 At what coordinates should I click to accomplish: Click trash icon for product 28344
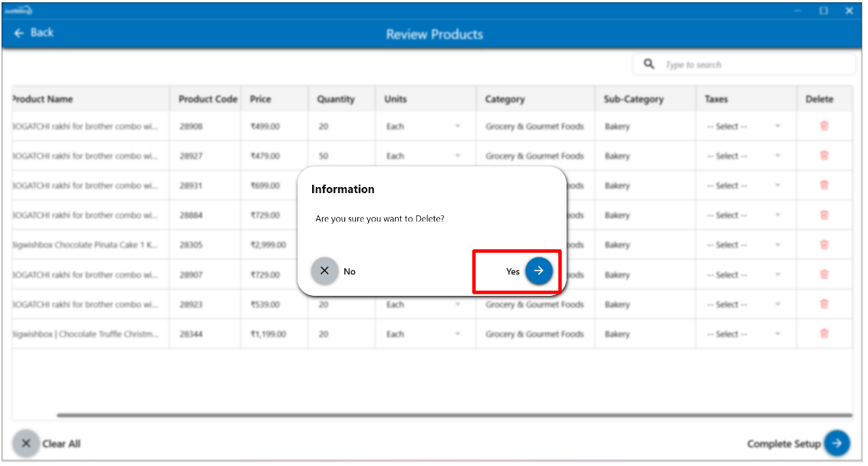(x=824, y=334)
